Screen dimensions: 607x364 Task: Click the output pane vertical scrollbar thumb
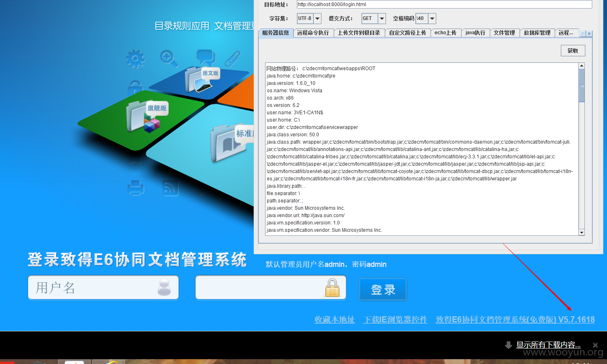(582, 85)
